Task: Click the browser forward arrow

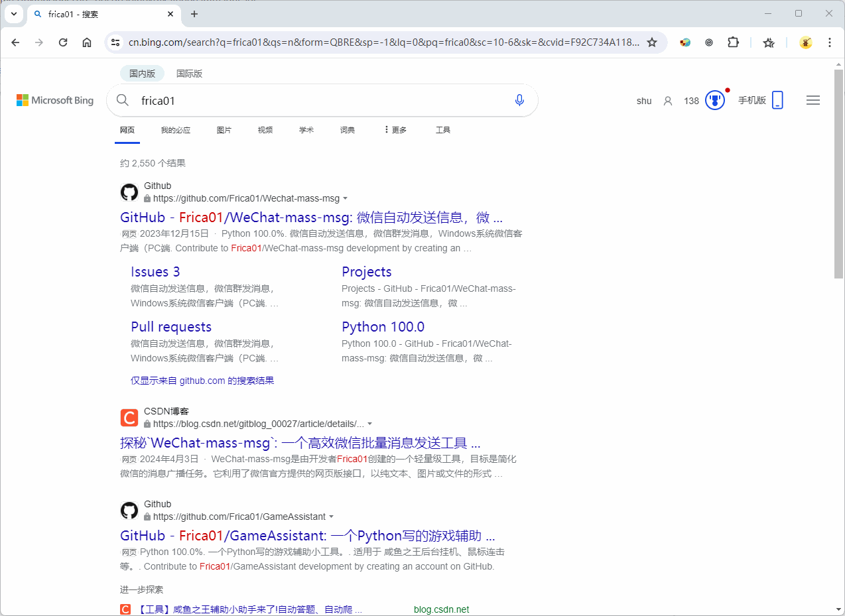Action: click(39, 42)
